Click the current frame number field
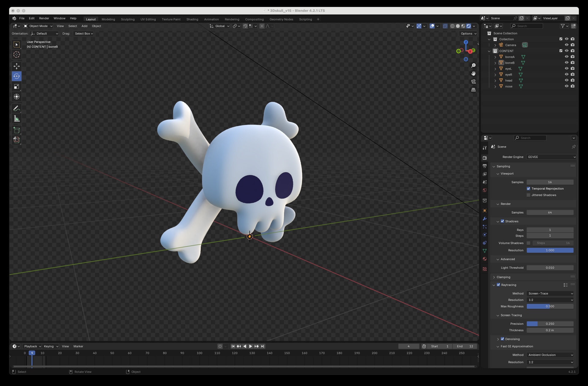The height and width of the screenshot is (386, 588). click(409, 347)
